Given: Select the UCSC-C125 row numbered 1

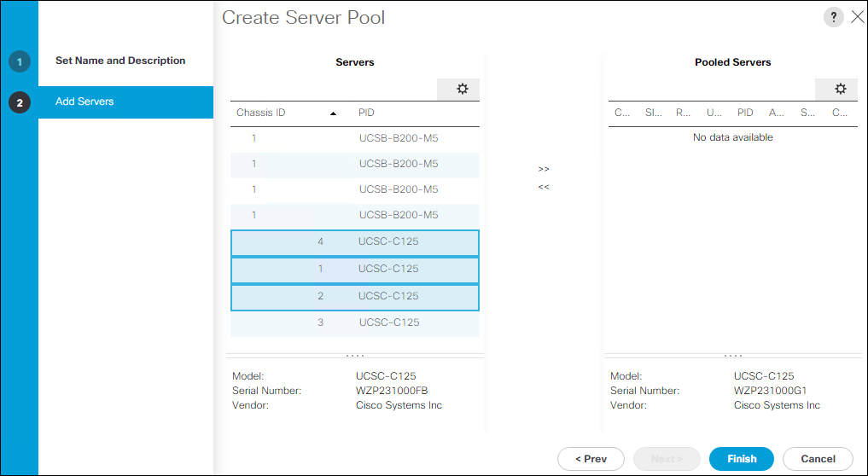Looking at the screenshot, I should point(355,270).
